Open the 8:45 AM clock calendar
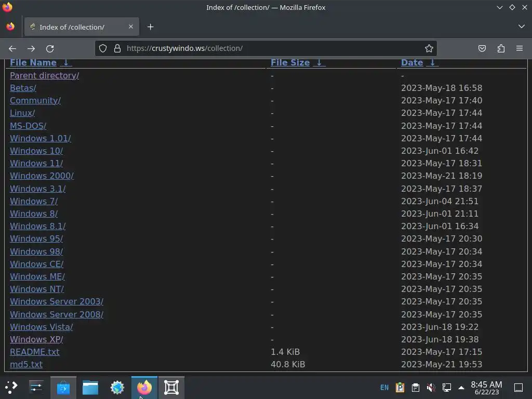Image resolution: width=532 pixels, height=399 pixels. point(486,388)
